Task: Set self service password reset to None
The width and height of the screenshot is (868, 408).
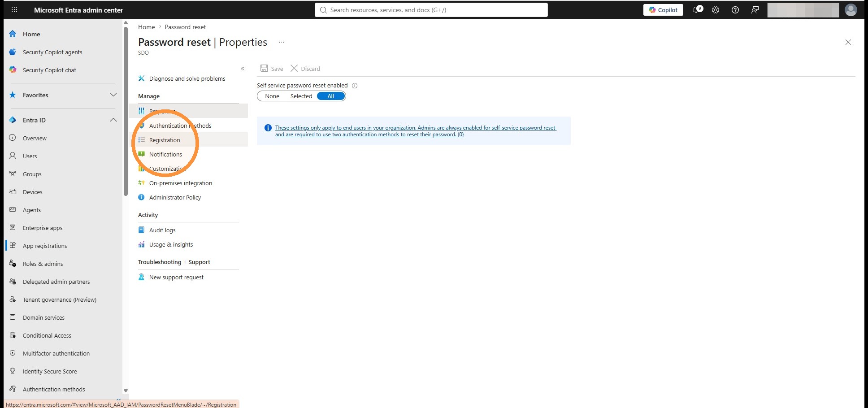Action: 272,96
